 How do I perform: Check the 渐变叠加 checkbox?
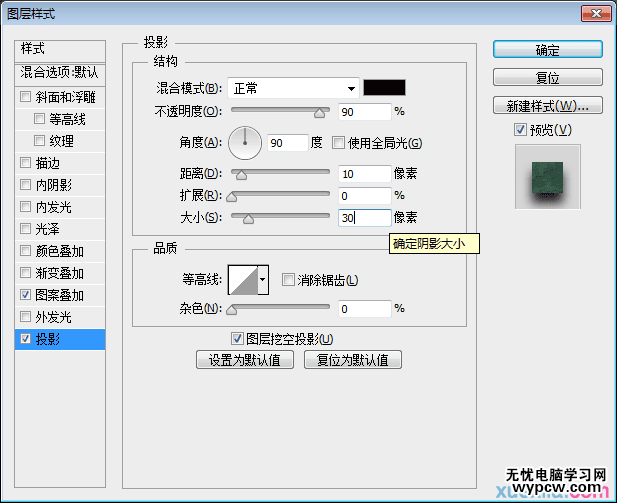click(x=25, y=273)
